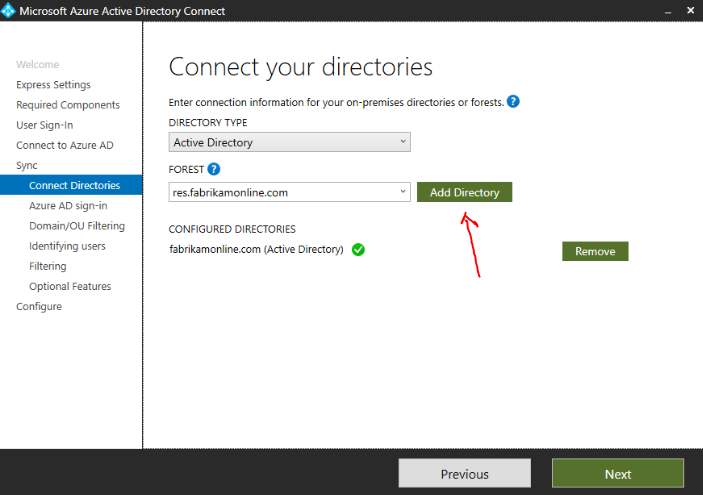703x495 pixels.
Task: Go to Optional Features step
Action: tap(70, 287)
